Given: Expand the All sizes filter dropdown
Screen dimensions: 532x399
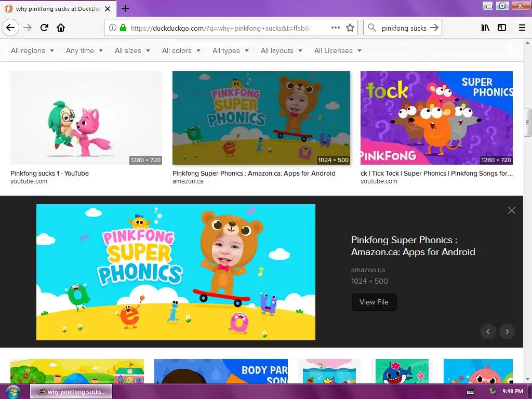Looking at the screenshot, I should [132, 50].
